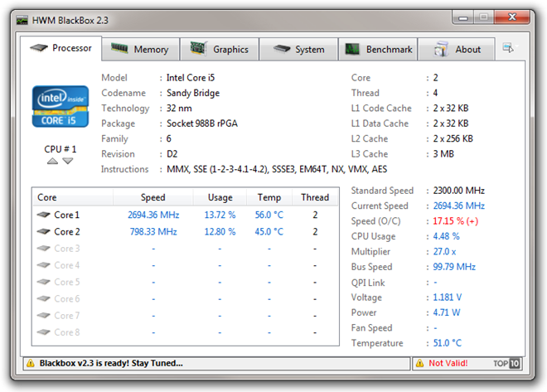Click the TOP 10 button
547x392 pixels.
pyautogui.click(x=507, y=363)
